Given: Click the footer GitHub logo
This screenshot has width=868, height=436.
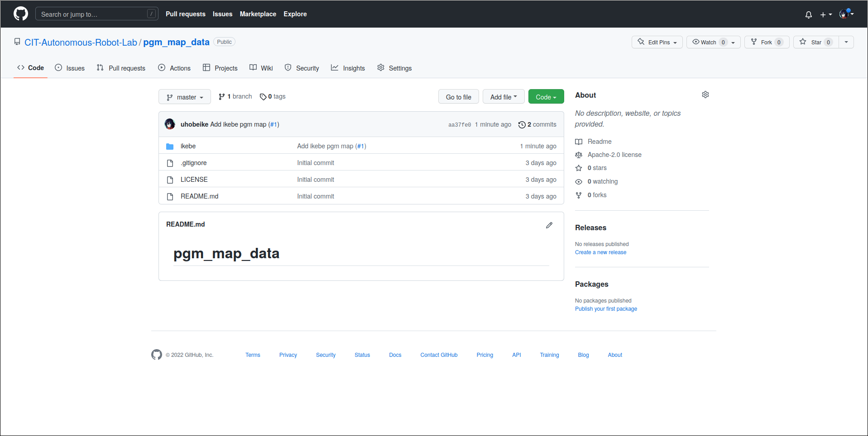Looking at the screenshot, I should (x=157, y=355).
